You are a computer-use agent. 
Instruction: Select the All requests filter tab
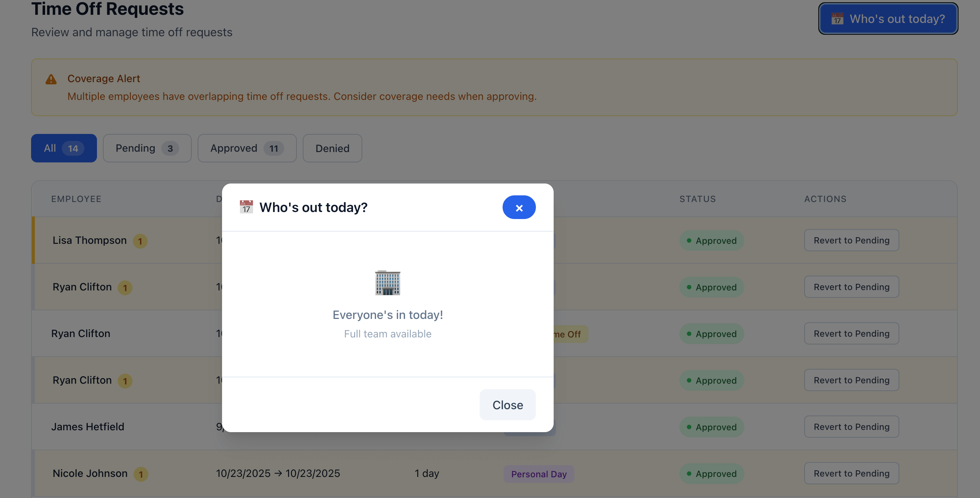[x=64, y=148]
